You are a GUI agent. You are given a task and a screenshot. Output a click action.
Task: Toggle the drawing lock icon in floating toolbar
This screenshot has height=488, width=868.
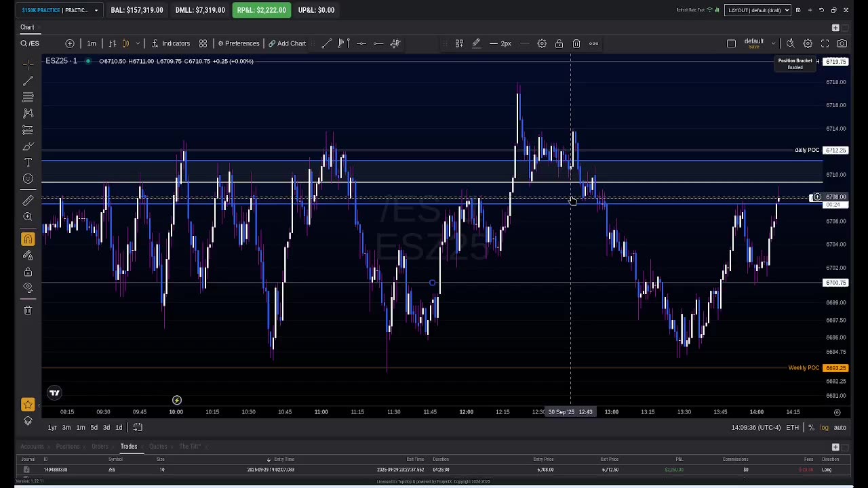pos(559,43)
